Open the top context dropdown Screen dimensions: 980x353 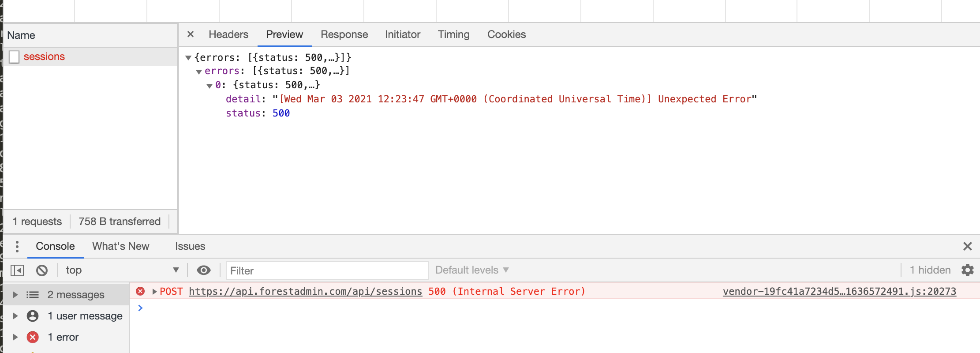tap(122, 270)
